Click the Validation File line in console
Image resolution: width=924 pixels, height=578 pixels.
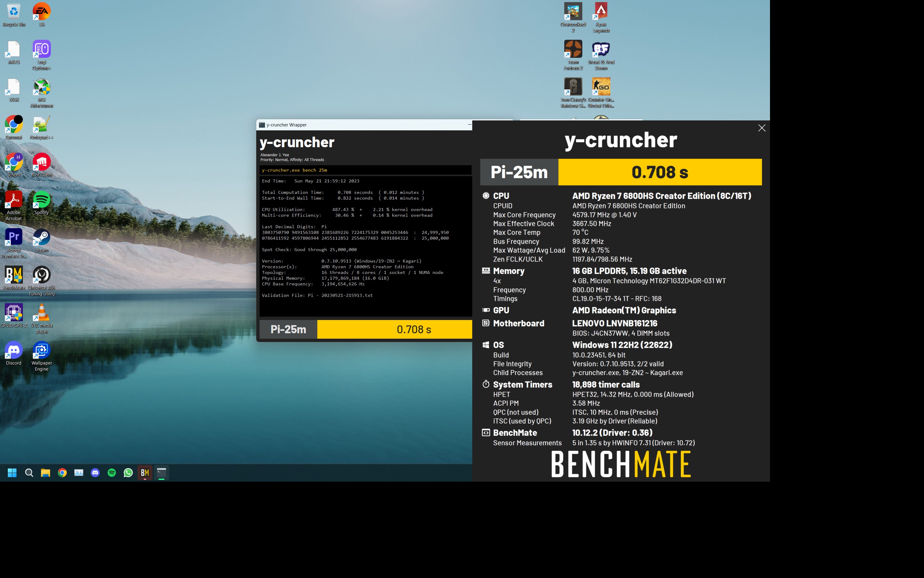tap(317, 295)
